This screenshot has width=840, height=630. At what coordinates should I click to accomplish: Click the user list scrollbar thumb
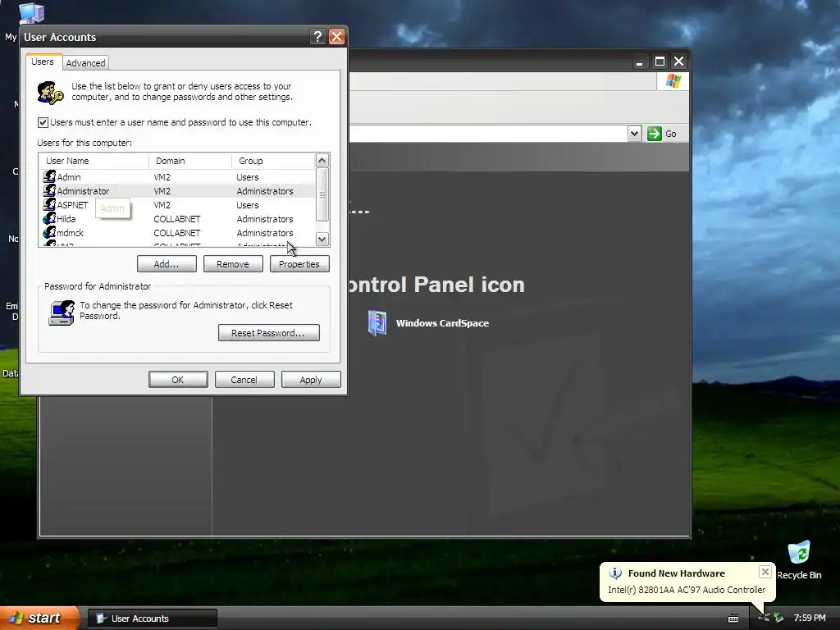(322, 194)
